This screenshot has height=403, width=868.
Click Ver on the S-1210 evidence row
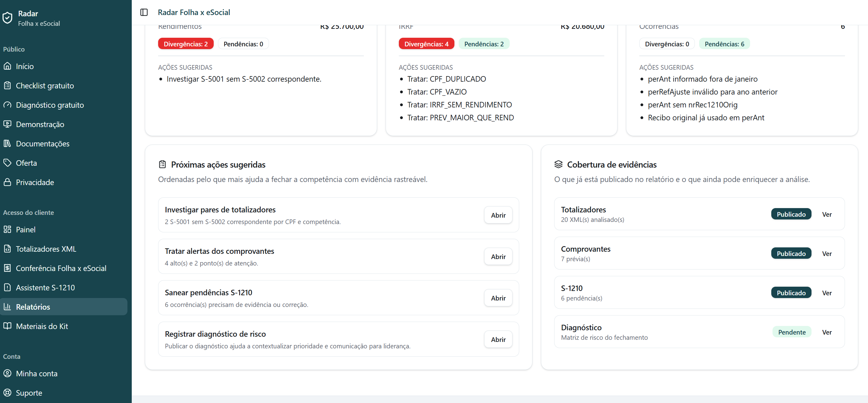click(x=827, y=293)
